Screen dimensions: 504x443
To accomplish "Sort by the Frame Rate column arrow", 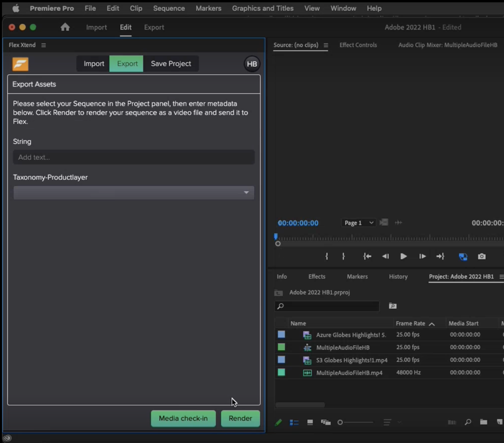I will point(432,324).
